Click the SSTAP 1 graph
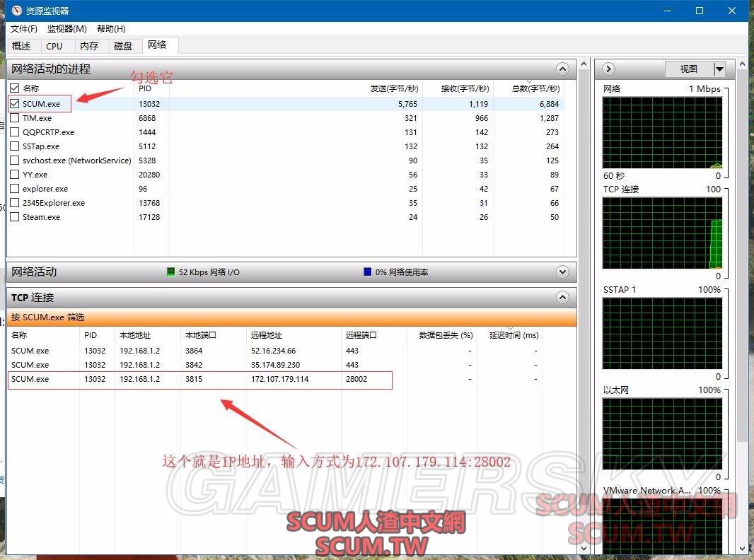 pos(662,334)
